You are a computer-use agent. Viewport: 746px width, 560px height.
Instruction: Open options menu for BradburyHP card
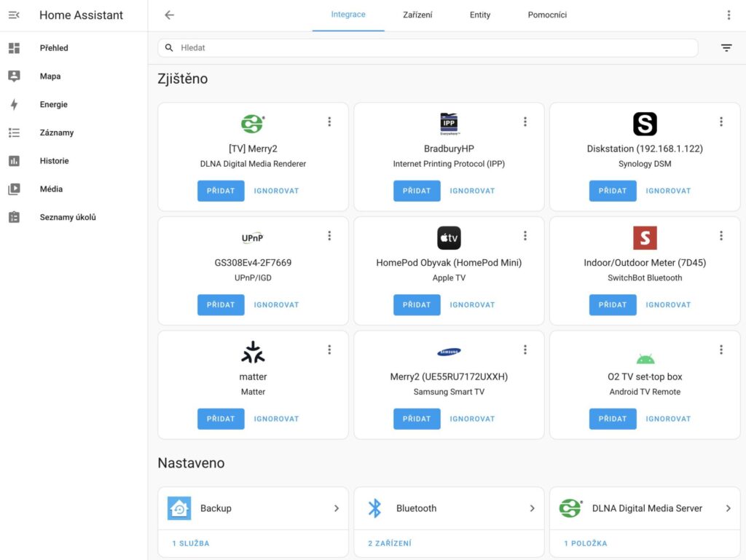[525, 122]
